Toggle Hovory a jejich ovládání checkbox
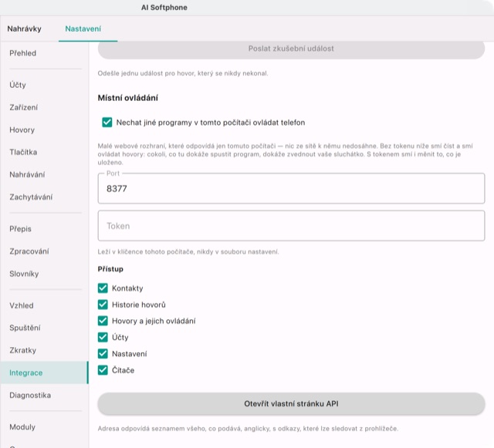 point(103,321)
